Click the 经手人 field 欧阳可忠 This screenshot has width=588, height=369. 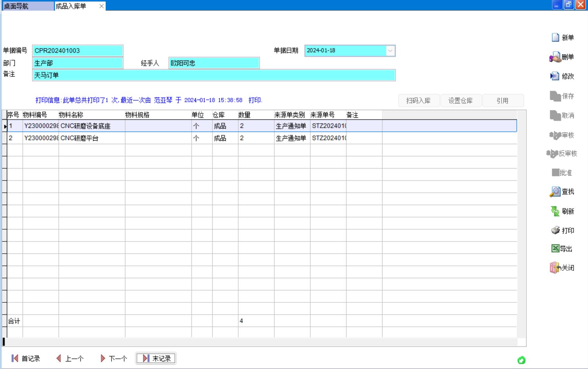[214, 63]
